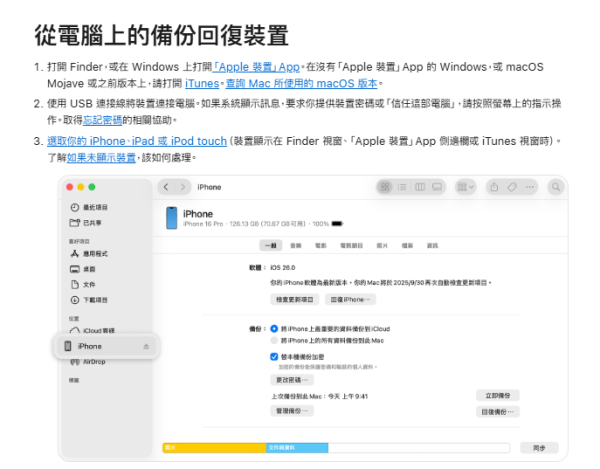Open the 選取你的 iPhone、iPad 或 iPod touch link
The height and width of the screenshot is (469, 600).
tap(137, 141)
